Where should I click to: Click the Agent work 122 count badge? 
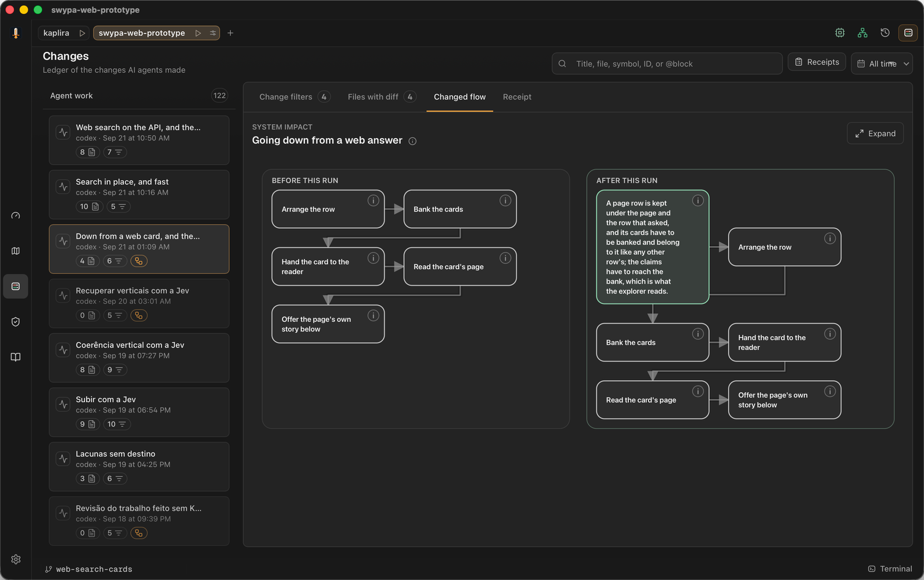tap(219, 96)
